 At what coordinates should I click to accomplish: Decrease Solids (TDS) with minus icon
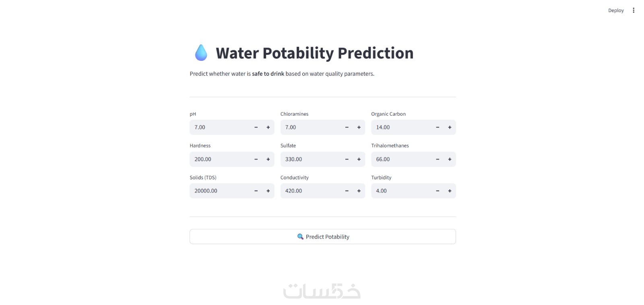point(256,191)
